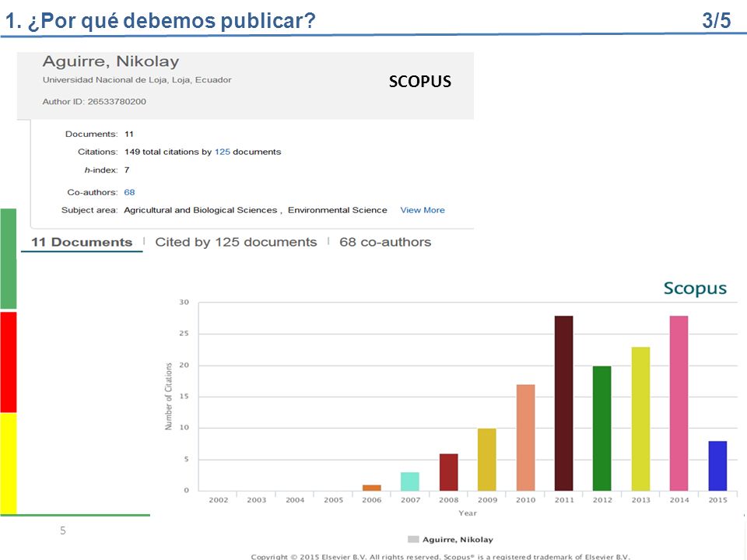Screen dimensions: 747x560
Task: Select the h-index value 7
Action: (x=127, y=170)
